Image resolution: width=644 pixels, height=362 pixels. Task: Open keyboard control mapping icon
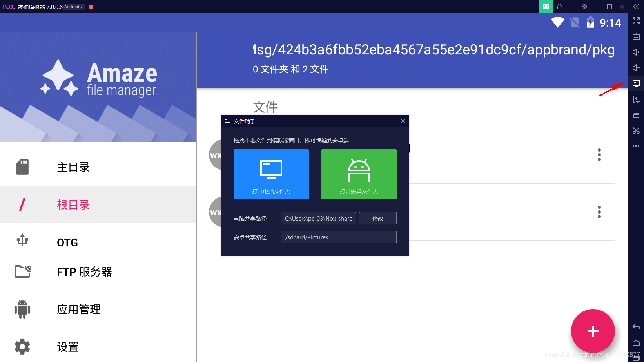[x=636, y=36]
